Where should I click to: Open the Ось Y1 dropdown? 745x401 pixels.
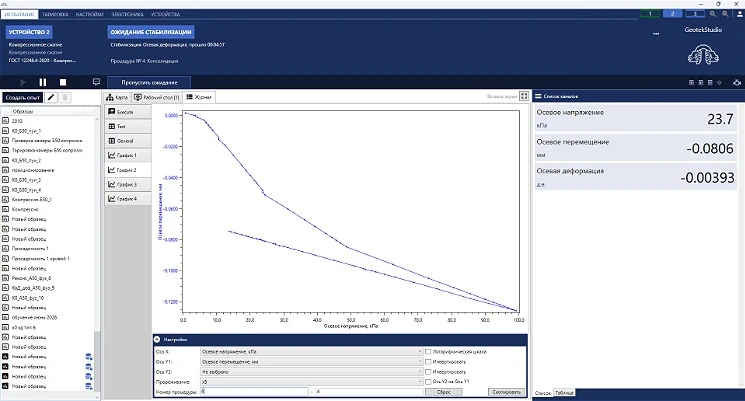[311, 362]
